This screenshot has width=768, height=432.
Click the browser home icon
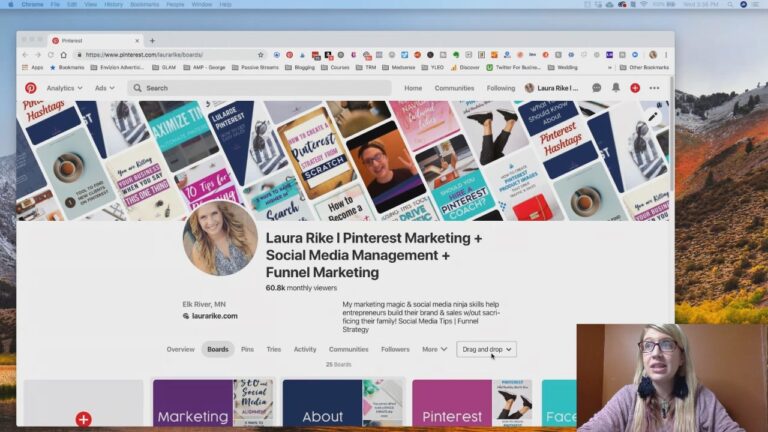click(63, 55)
